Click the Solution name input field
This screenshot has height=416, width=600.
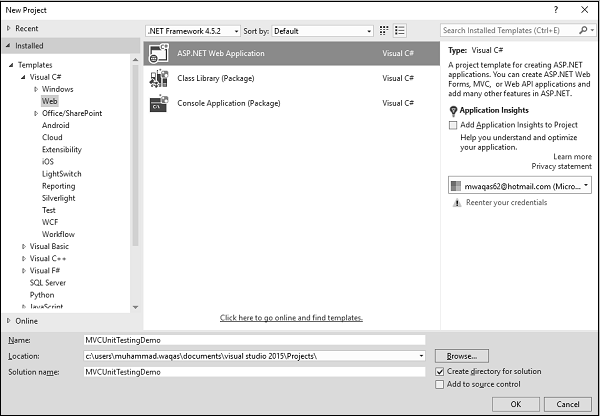point(254,372)
